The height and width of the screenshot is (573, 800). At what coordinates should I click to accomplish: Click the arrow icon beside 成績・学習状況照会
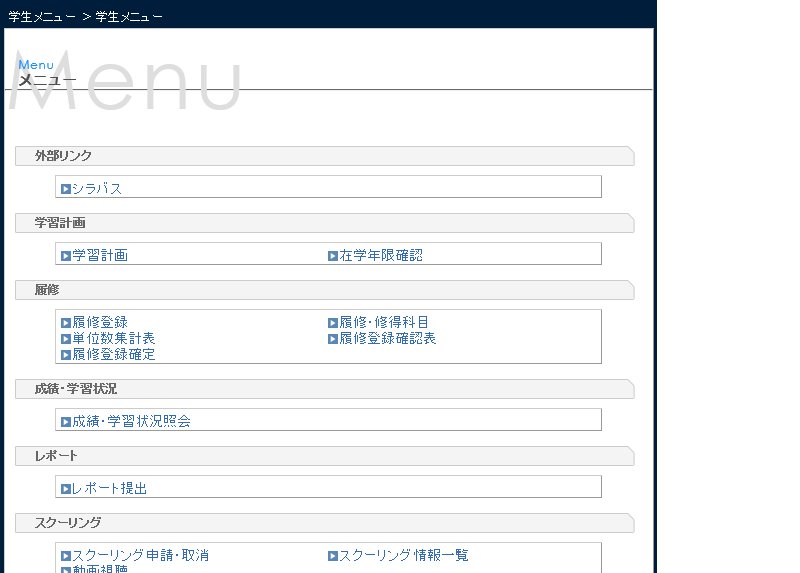pos(66,422)
